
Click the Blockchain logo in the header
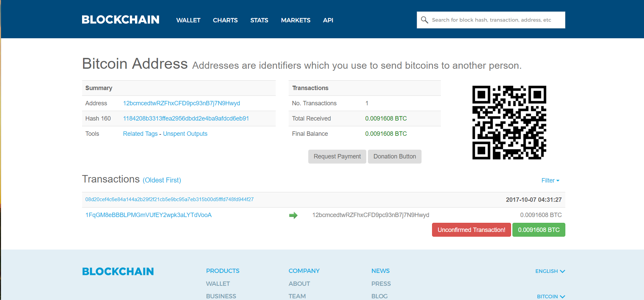(120, 20)
